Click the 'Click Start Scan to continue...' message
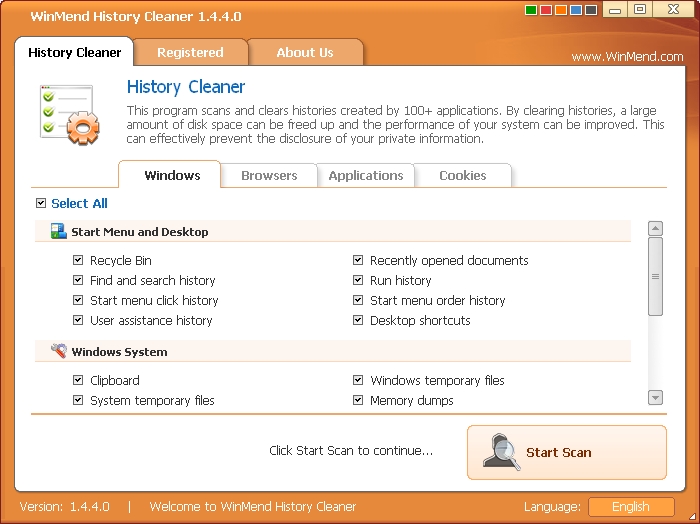The width and height of the screenshot is (700, 524). pos(351,450)
